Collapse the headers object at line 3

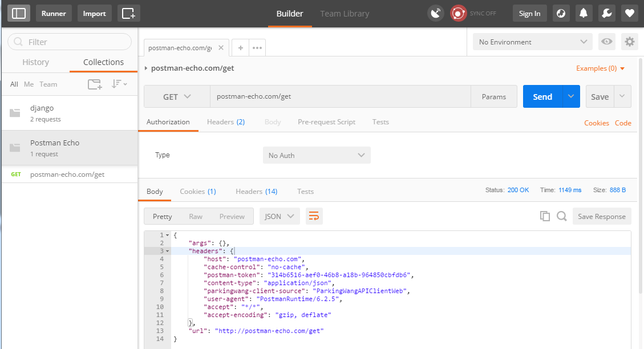tap(167, 251)
